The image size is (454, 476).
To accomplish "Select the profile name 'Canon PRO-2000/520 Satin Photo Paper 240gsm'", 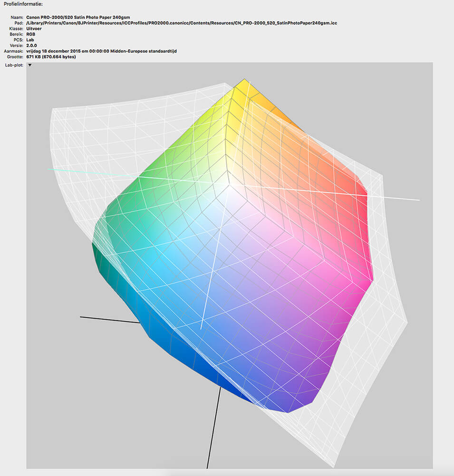I will [x=78, y=17].
